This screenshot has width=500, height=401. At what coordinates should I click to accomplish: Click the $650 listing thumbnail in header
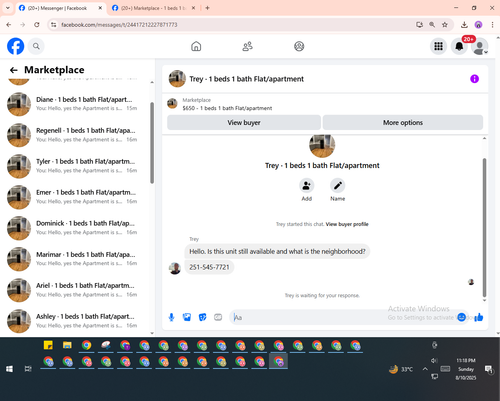pos(172,104)
